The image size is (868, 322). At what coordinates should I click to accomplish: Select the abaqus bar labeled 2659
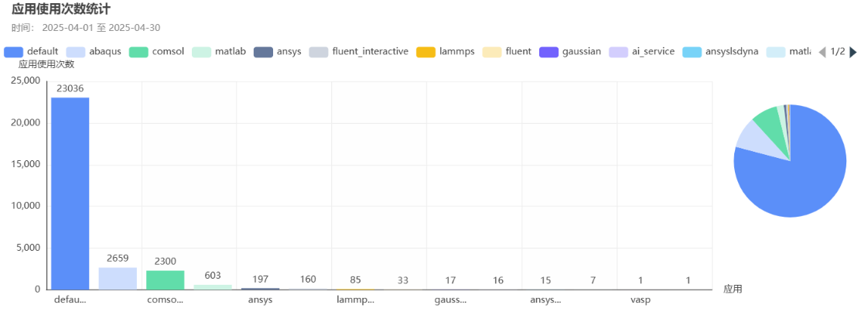[x=118, y=279]
